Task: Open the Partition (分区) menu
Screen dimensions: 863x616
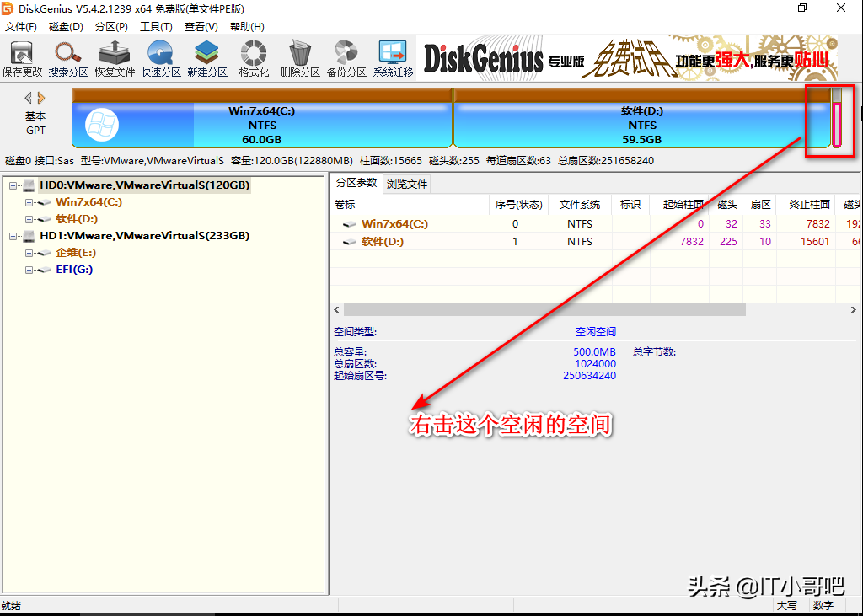Action: (112, 26)
